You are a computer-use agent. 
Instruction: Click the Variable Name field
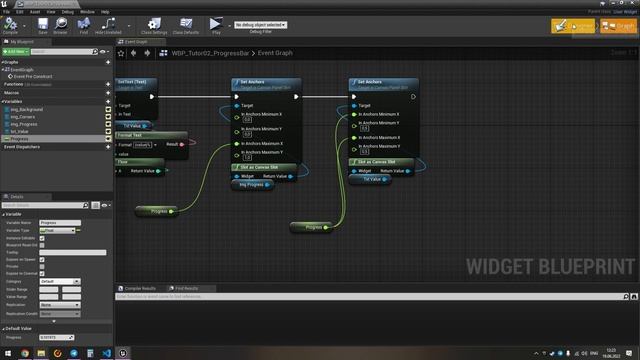point(60,223)
